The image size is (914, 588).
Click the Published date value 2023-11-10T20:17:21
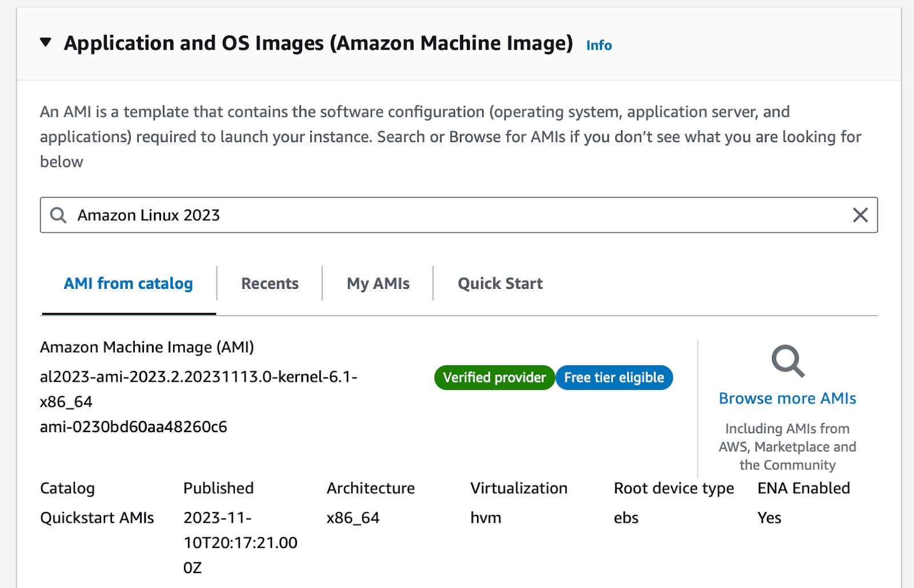click(x=240, y=543)
